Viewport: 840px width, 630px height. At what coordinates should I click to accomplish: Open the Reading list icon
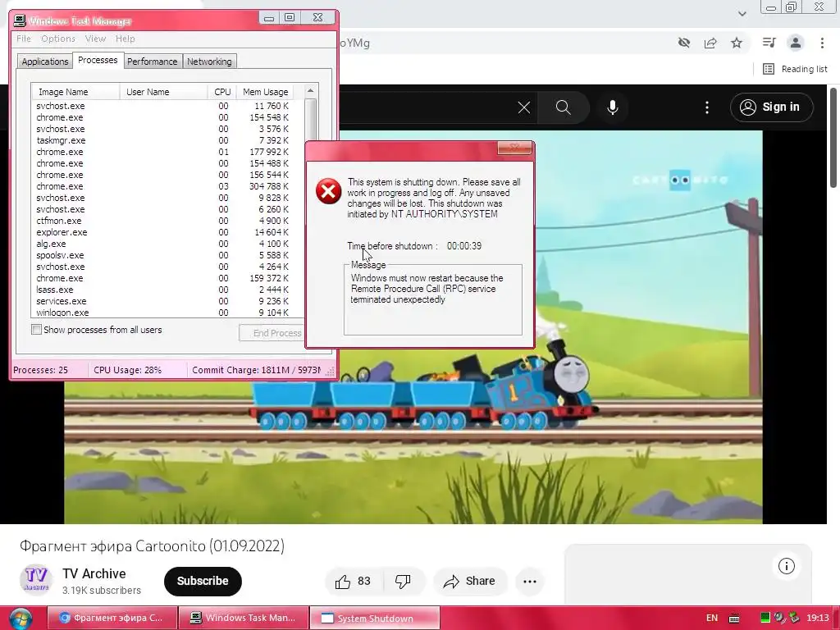768,69
